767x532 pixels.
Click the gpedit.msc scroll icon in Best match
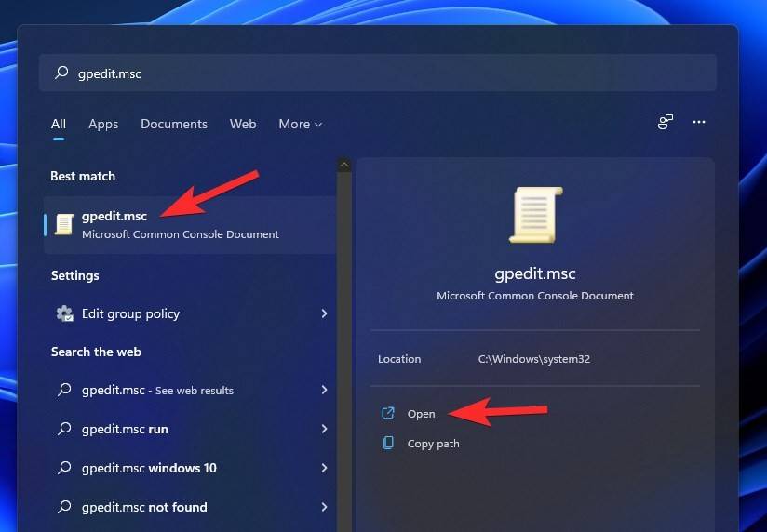(x=64, y=224)
